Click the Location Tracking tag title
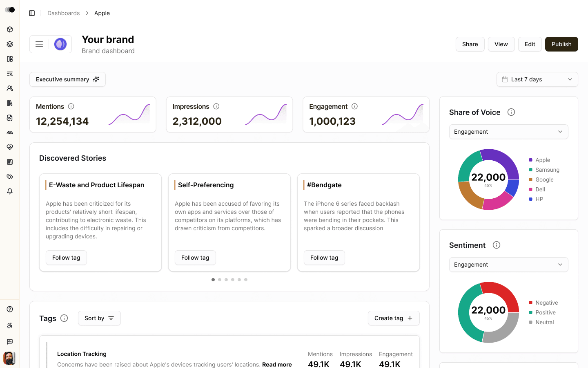The width and height of the screenshot is (588, 368). [x=82, y=354]
